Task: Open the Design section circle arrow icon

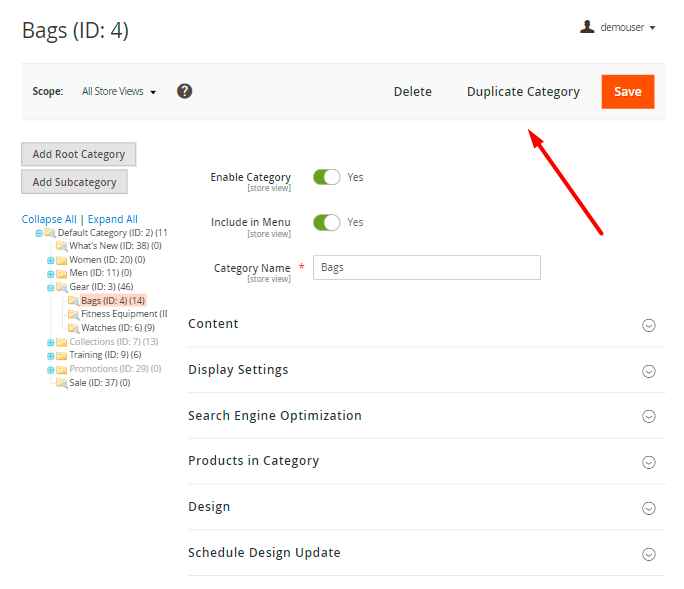Action: (648, 508)
